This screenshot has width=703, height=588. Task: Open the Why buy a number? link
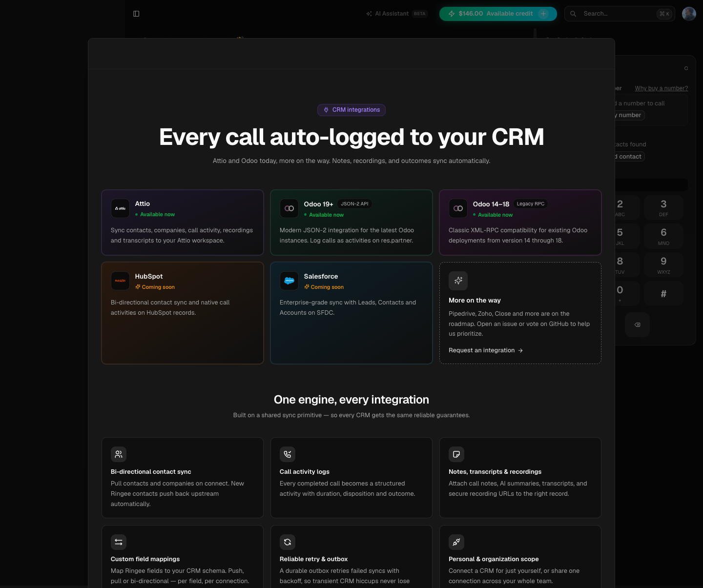coord(661,88)
